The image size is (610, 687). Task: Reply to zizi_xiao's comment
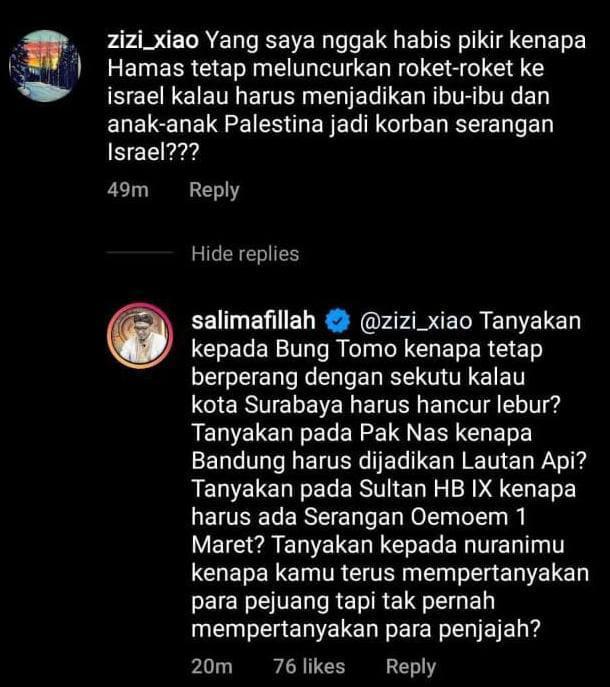[214, 190]
